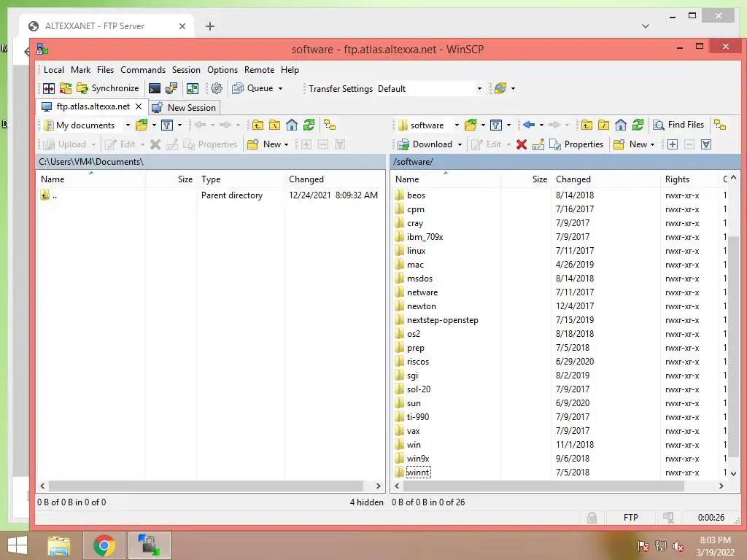Click the remote panel vertical scrollbar down arrow
This screenshot has height=560, width=747.
click(x=734, y=474)
